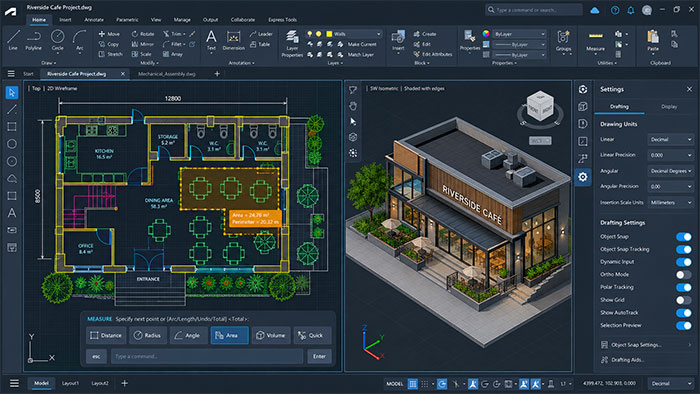Click the Match Layer tool

click(x=357, y=54)
